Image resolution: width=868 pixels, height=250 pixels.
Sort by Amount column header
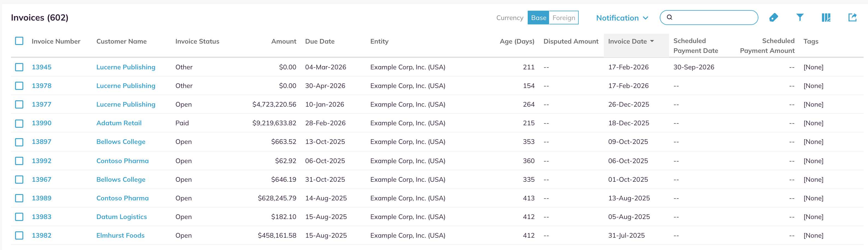[x=284, y=41]
